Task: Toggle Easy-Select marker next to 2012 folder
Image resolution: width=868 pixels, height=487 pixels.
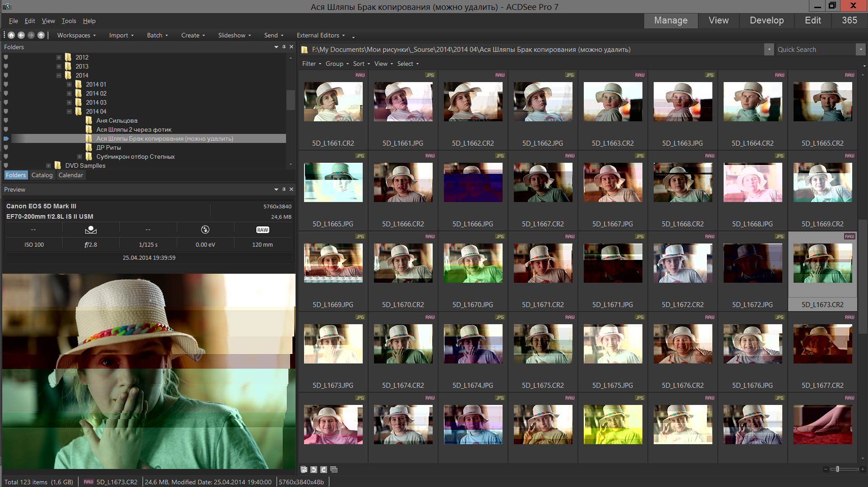Action: point(6,57)
